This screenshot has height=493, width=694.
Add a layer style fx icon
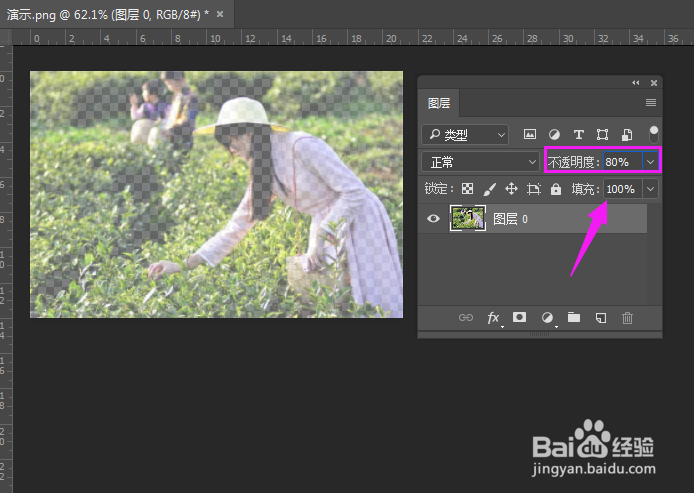click(494, 318)
